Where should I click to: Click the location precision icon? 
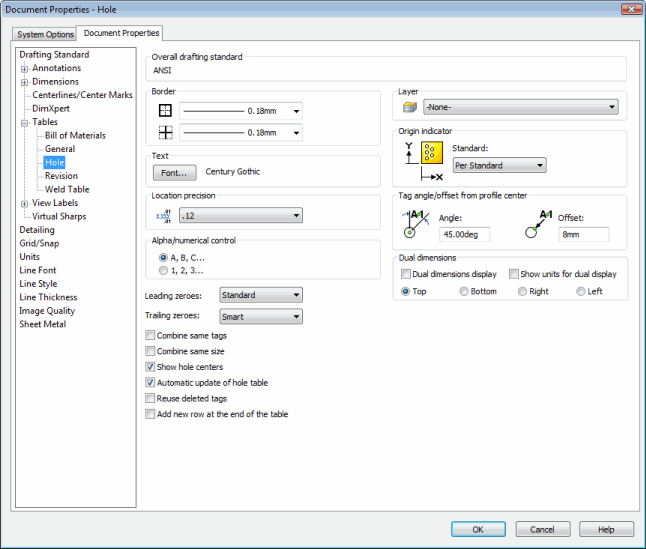click(164, 215)
